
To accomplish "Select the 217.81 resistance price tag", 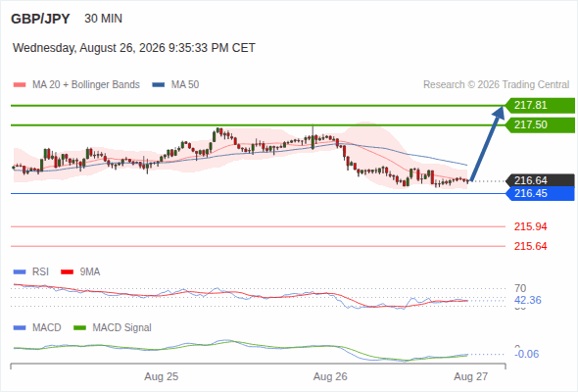I will pos(540,106).
